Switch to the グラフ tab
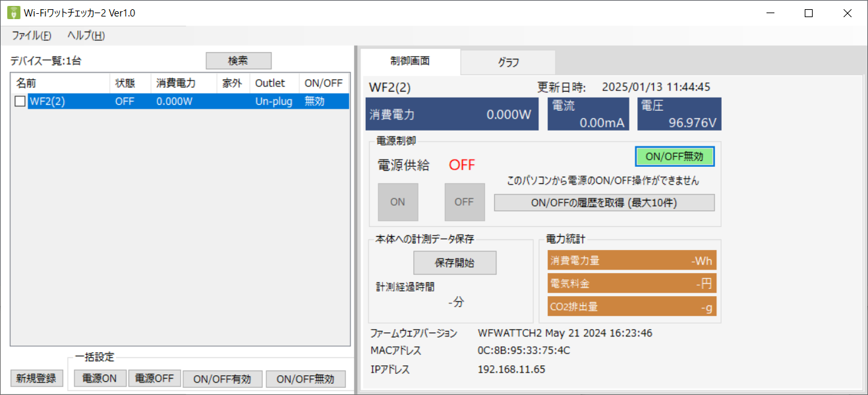 click(508, 63)
